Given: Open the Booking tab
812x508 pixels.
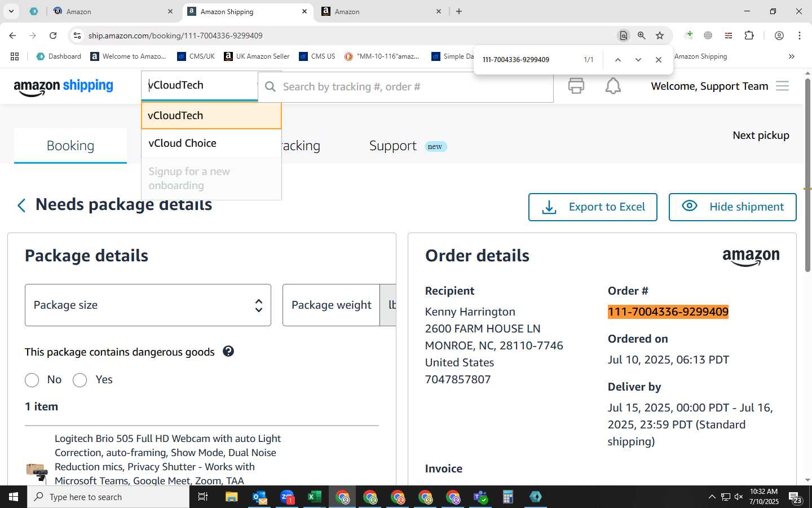Looking at the screenshot, I should pos(70,146).
